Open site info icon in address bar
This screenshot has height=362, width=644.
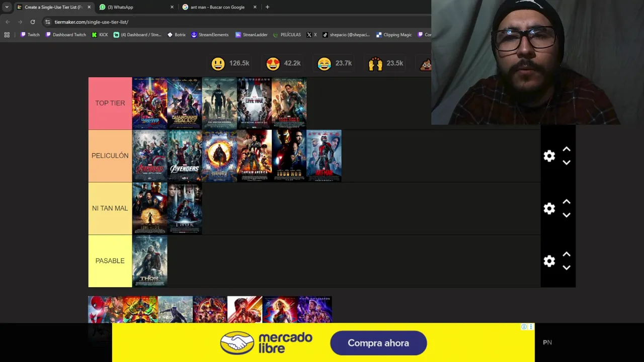[x=48, y=22]
